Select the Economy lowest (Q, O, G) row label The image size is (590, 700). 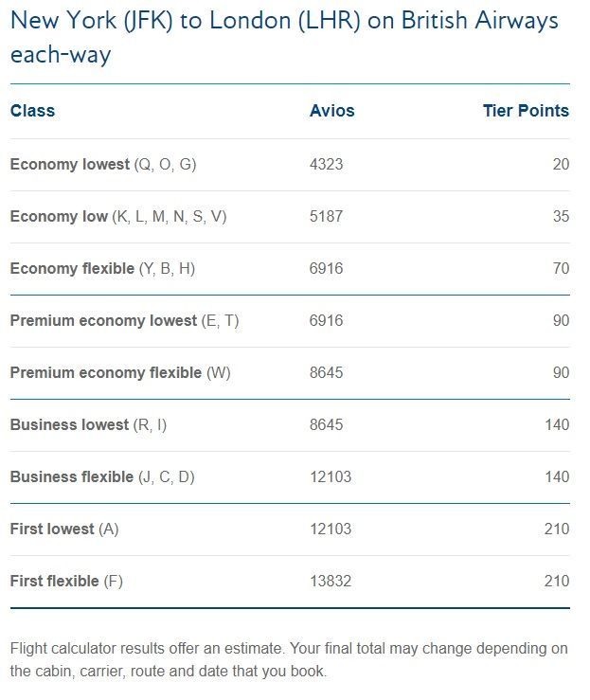[x=102, y=164]
